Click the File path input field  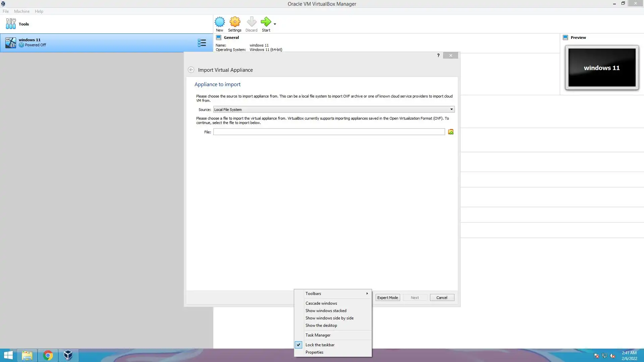click(x=329, y=132)
